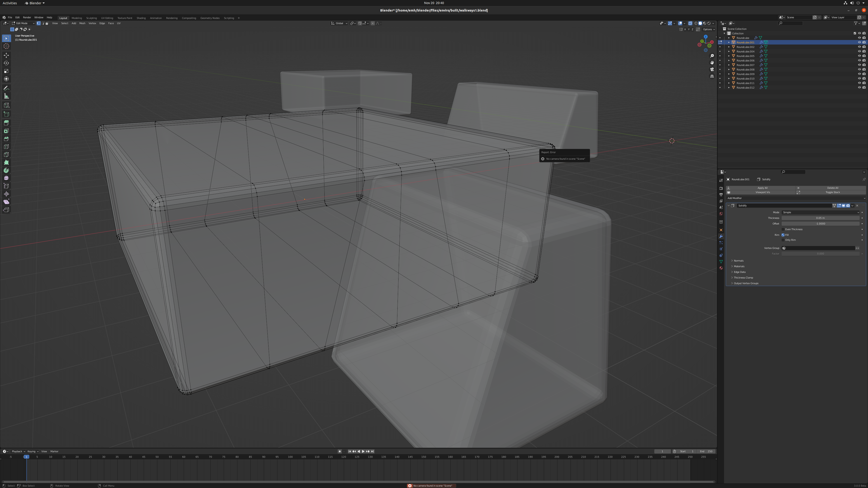Open the File menu
This screenshot has width=868, height=488.
(x=10, y=18)
